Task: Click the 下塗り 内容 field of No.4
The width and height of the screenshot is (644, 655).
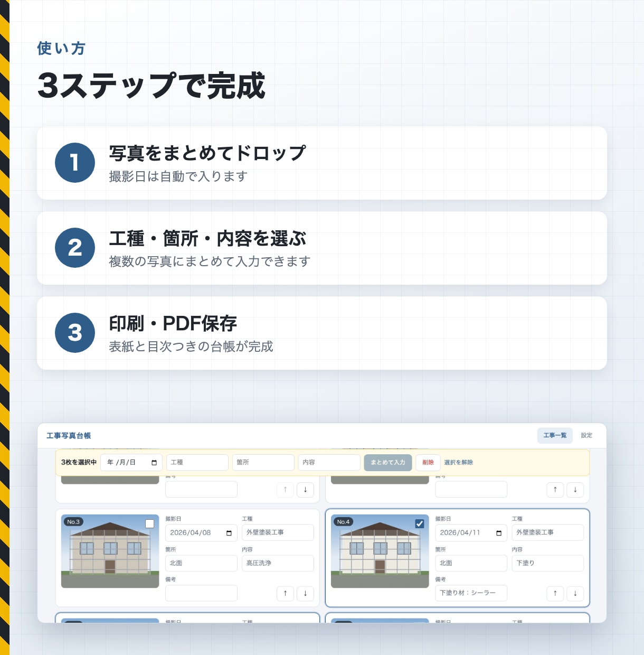Action: 548,563
